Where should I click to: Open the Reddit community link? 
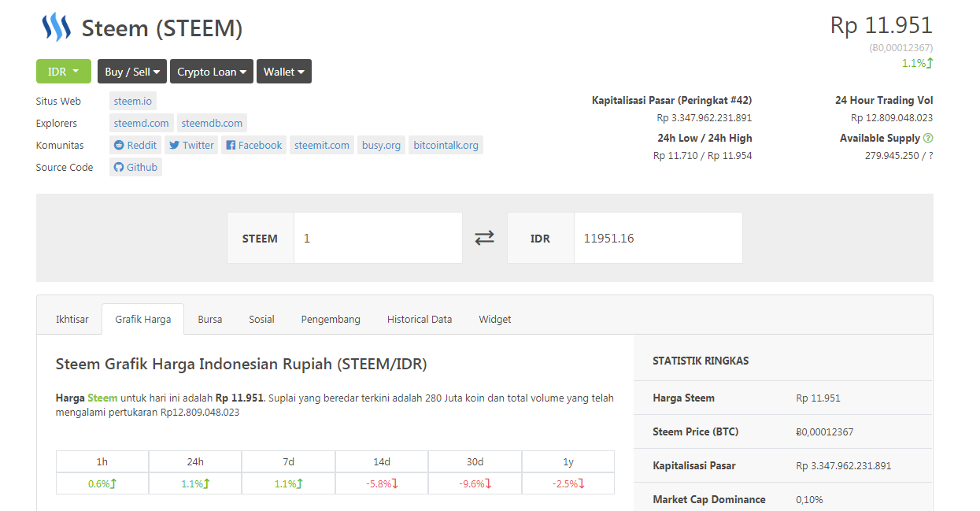(135, 145)
